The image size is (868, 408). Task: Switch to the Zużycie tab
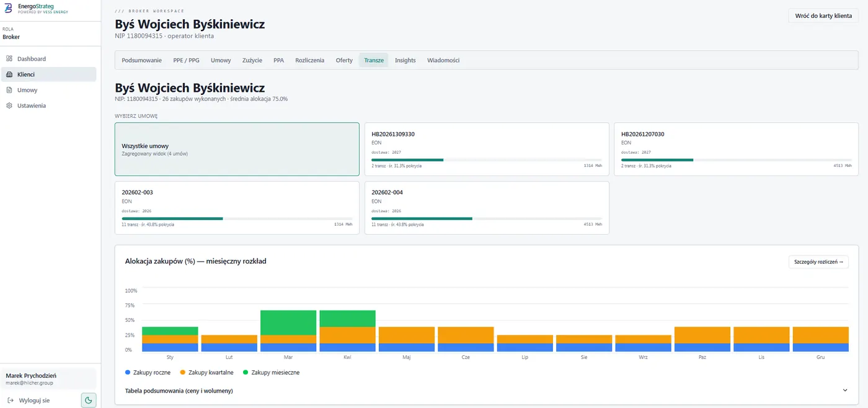click(x=252, y=60)
